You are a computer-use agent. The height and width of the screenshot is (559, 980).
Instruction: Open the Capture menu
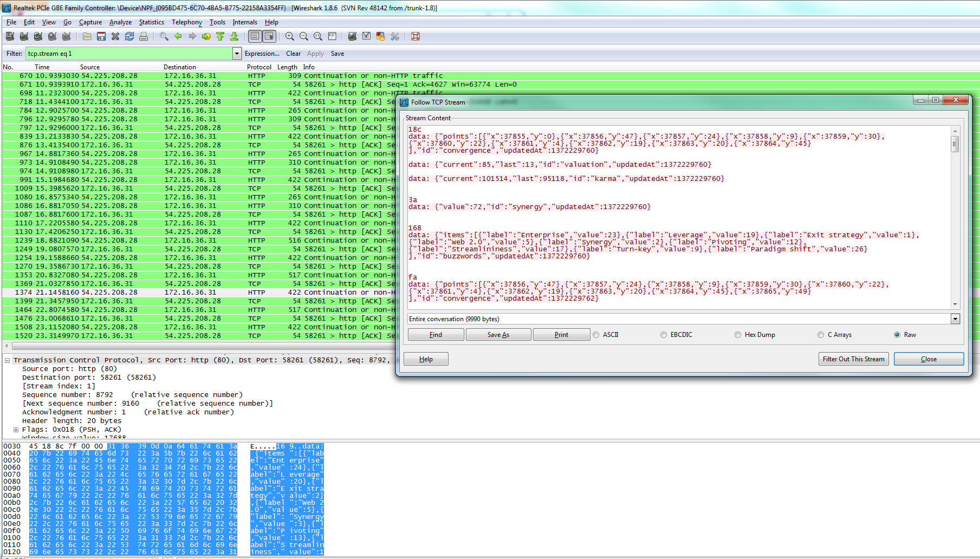pyautogui.click(x=90, y=22)
